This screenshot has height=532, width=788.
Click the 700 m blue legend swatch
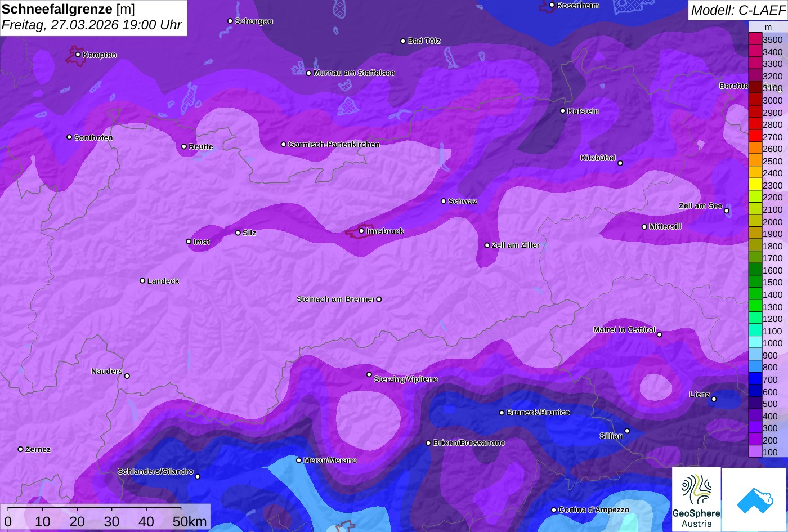[x=755, y=379]
